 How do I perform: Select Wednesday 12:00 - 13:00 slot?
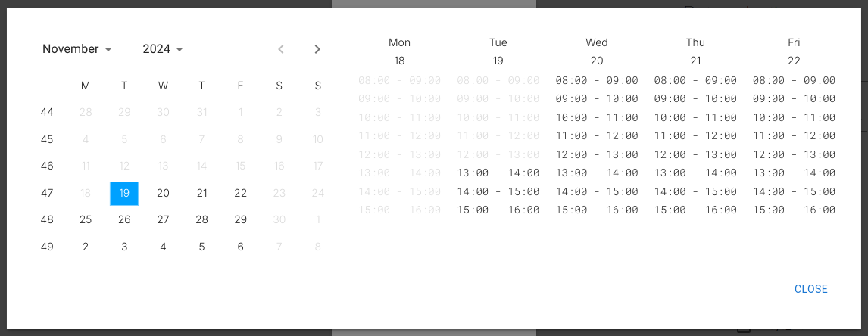597,154
